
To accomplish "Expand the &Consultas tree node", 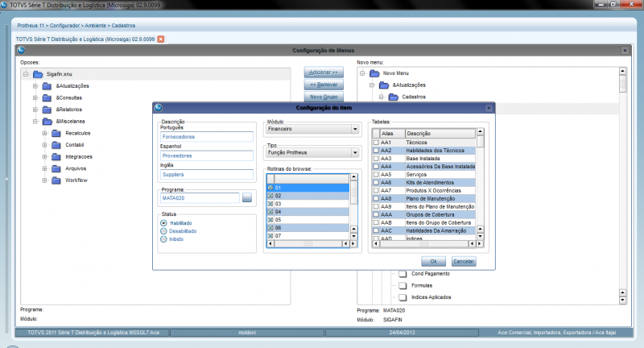I will 35,97.
